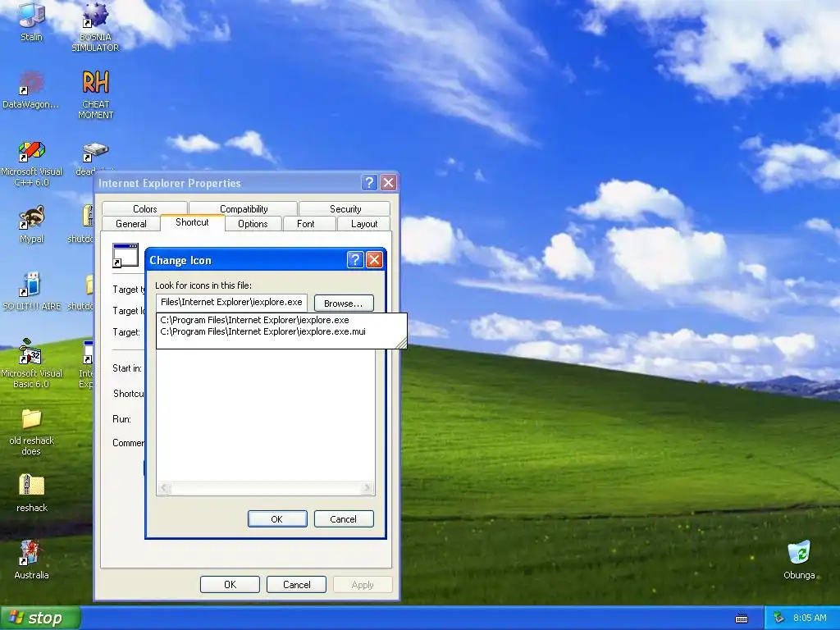Viewport: 840px width, 630px height.
Task: Check the taskbar clock showing 8:05 AM
Action: click(810, 618)
